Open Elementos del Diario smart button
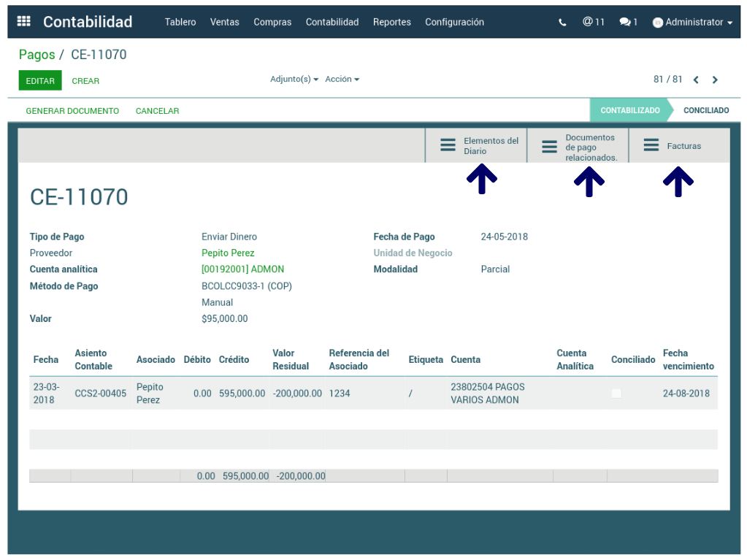 [476, 146]
